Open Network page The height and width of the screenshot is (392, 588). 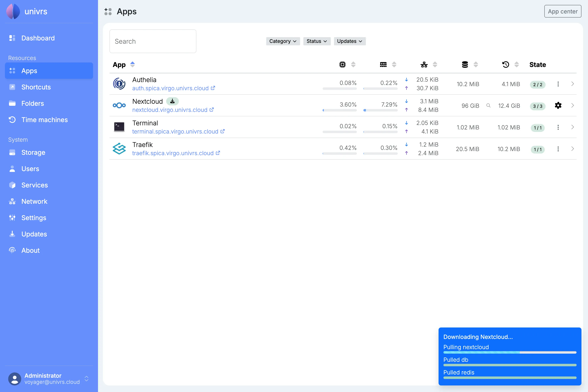coord(49,201)
